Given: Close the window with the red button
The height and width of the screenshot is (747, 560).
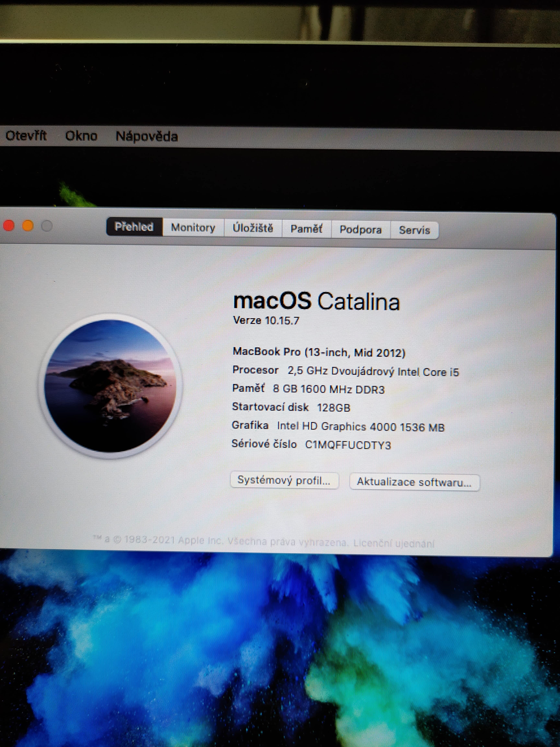Looking at the screenshot, I should point(8,226).
